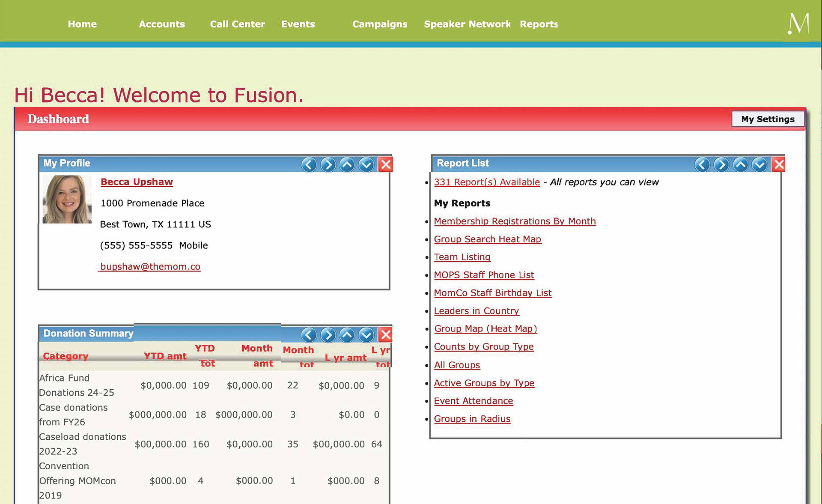This screenshot has height=504, width=822.
Task: Click Becca Upshaw profile photo
Action: [x=67, y=200]
